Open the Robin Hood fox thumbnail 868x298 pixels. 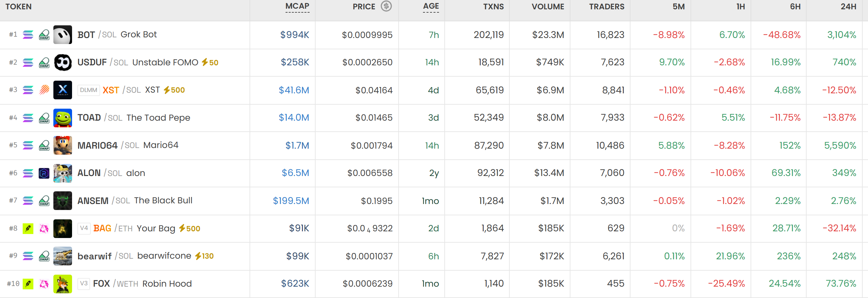coord(63,284)
